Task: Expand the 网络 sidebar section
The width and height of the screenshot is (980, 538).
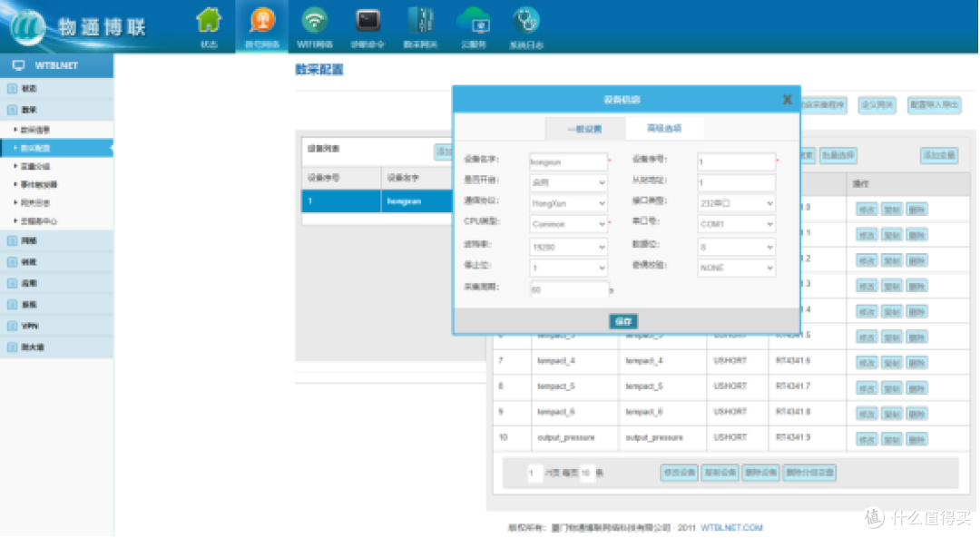Action: pyautogui.click(x=57, y=240)
